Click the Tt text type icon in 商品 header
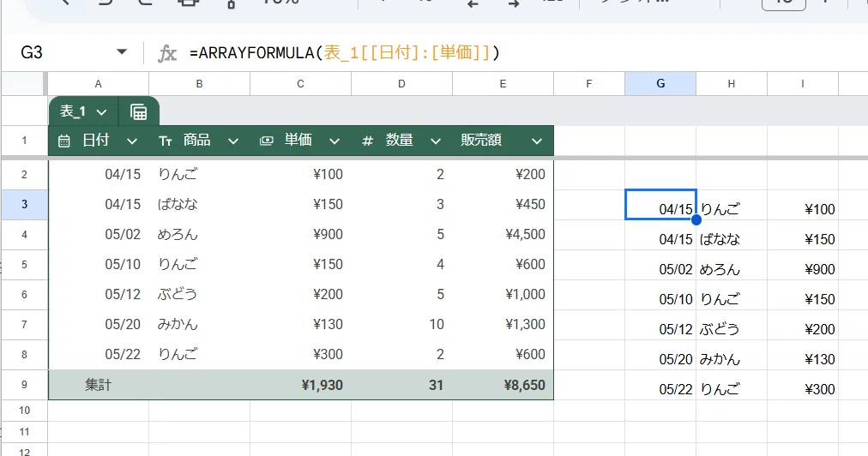 [165, 141]
